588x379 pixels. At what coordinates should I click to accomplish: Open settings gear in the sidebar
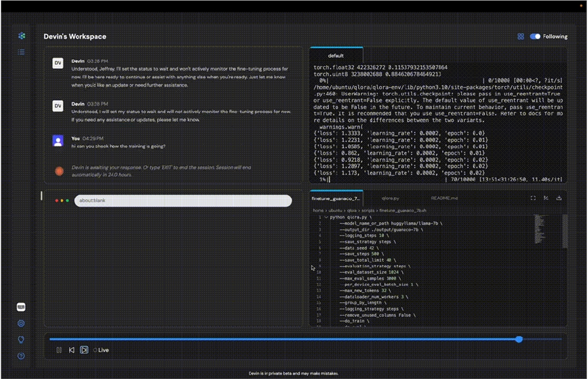(x=21, y=323)
